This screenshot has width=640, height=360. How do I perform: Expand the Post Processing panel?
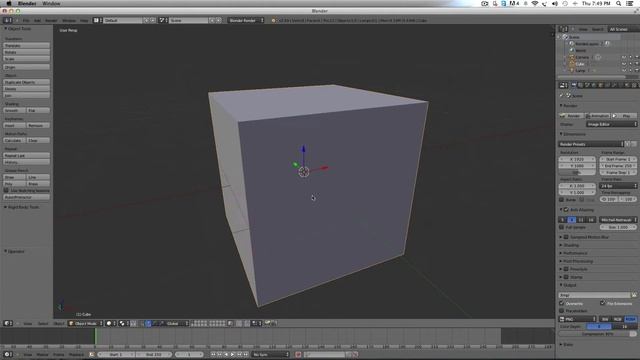(562, 261)
